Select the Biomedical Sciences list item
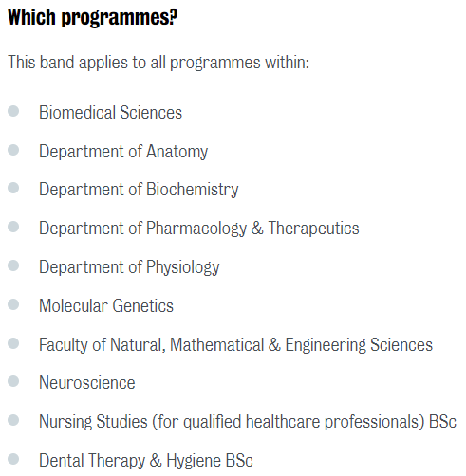 click(x=110, y=112)
